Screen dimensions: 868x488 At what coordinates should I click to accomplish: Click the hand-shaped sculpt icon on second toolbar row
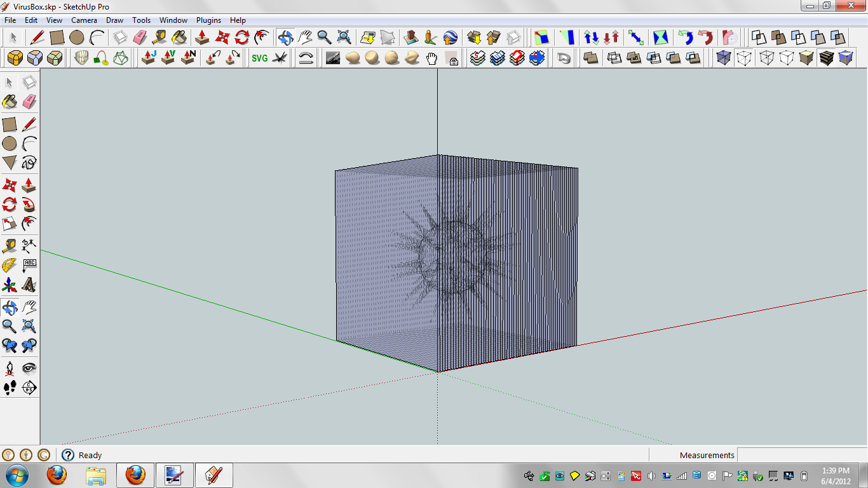point(431,58)
